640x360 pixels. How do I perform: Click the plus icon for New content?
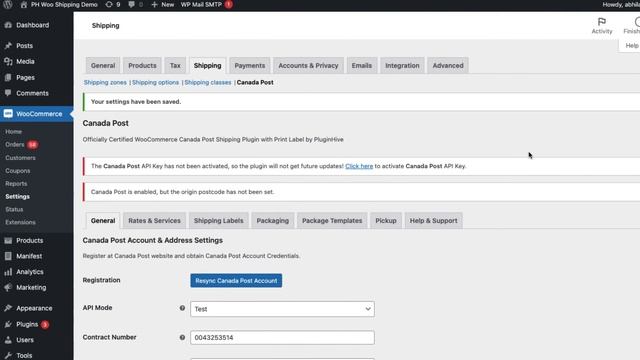[154, 4]
